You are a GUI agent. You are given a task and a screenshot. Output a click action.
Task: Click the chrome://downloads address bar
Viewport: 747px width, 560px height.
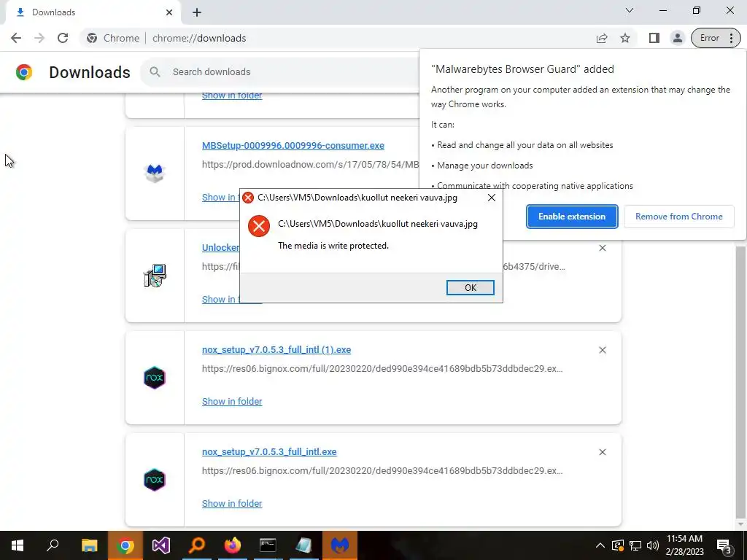(333, 38)
